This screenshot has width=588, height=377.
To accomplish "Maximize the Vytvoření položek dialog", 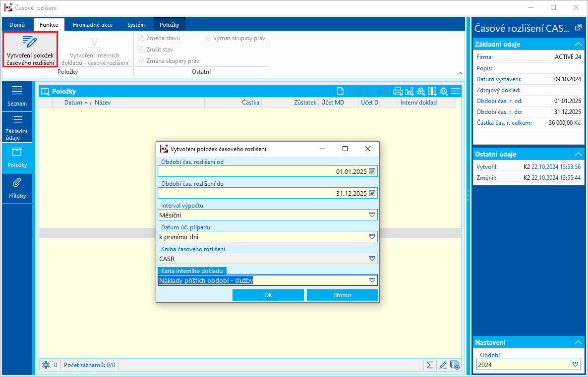I will coord(345,149).
